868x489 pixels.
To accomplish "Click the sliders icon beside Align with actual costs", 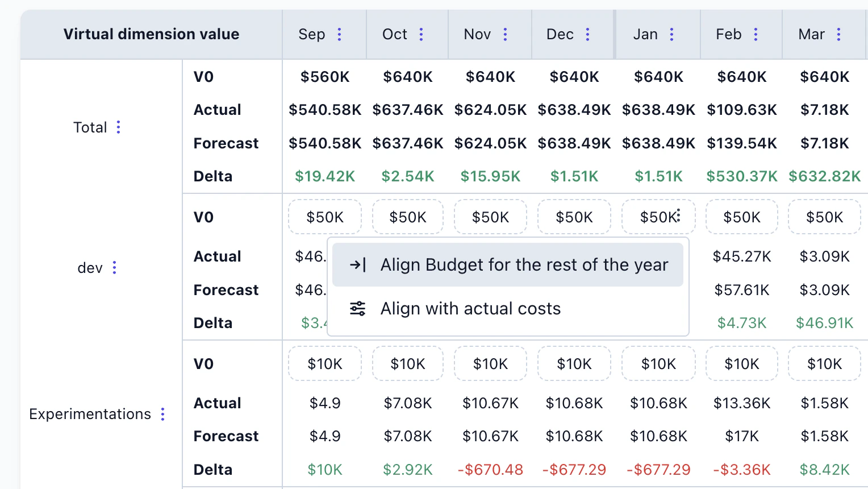I will 358,308.
